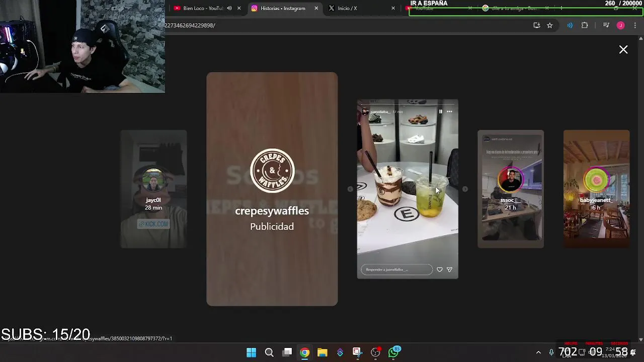Open File Explorer from the taskbar
The height and width of the screenshot is (362, 644).
click(x=323, y=352)
